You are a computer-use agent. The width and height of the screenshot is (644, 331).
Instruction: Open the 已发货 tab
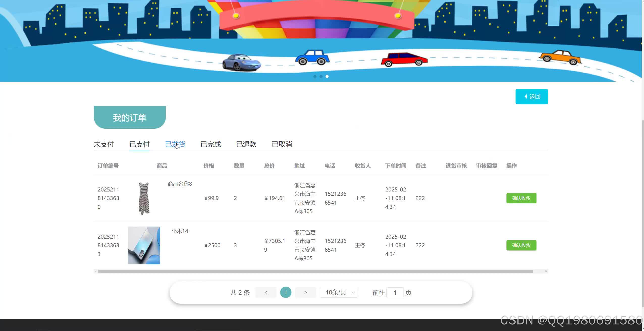[175, 144]
